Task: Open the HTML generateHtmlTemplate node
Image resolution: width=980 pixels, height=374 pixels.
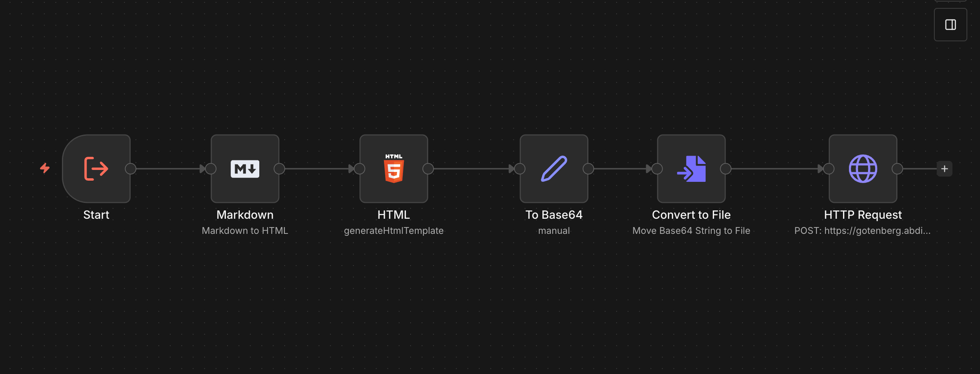Action: point(394,168)
